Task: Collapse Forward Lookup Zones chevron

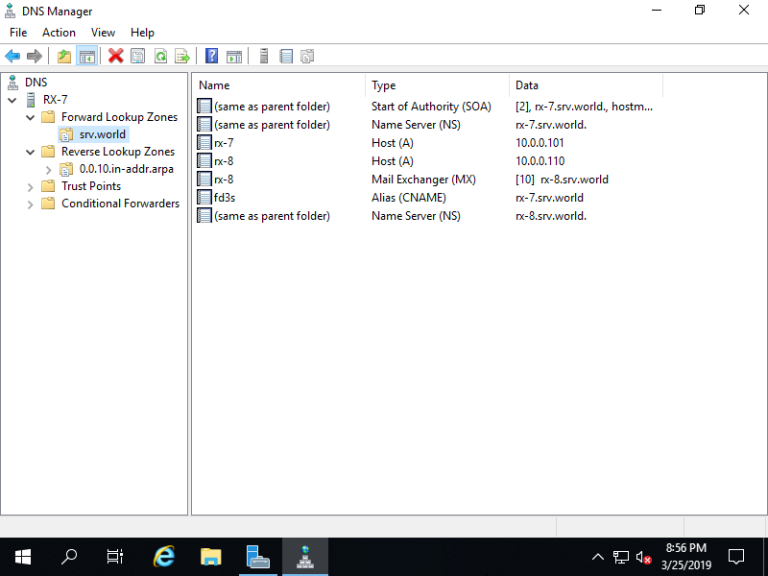Action: [30, 118]
